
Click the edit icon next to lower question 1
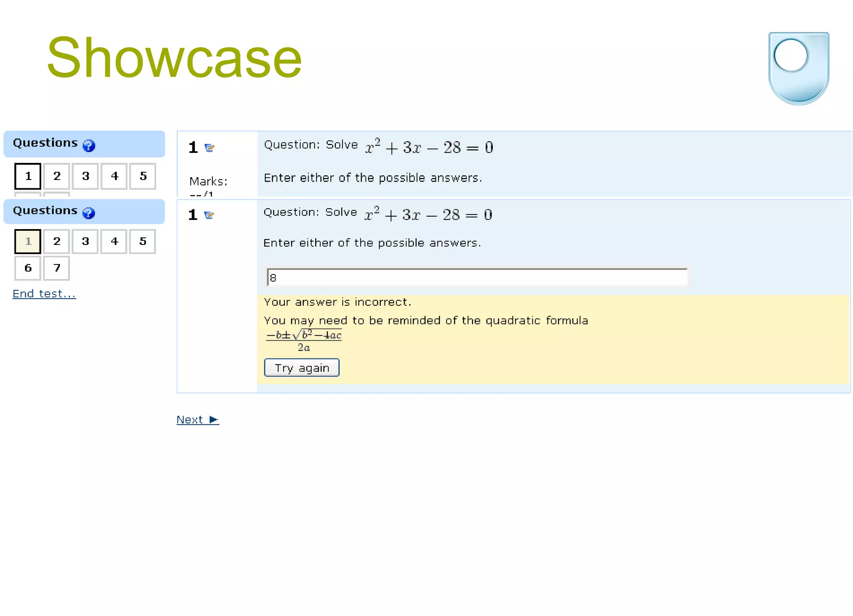pos(209,215)
